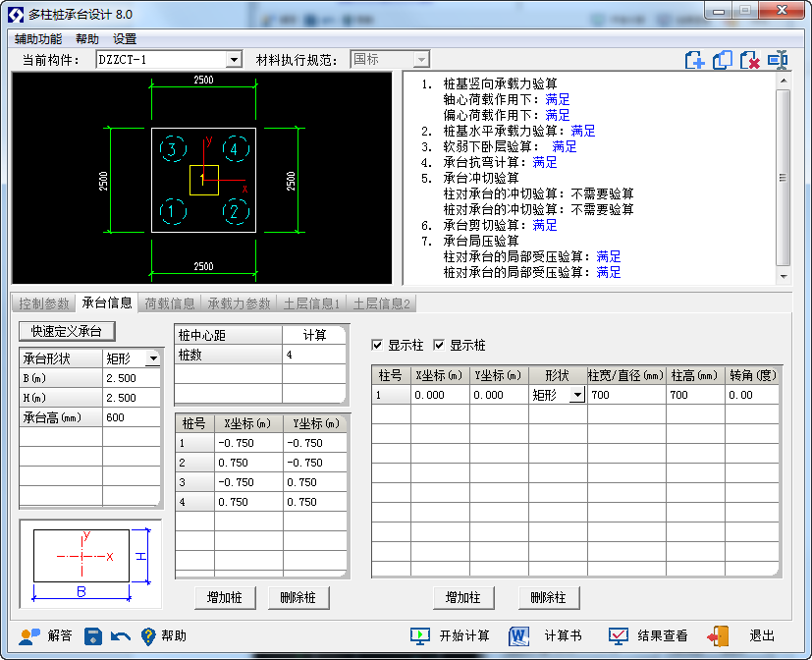The image size is (812, 660).
Task: Open the 承台形状 矩形 dropdown
Action: point(153,358)
